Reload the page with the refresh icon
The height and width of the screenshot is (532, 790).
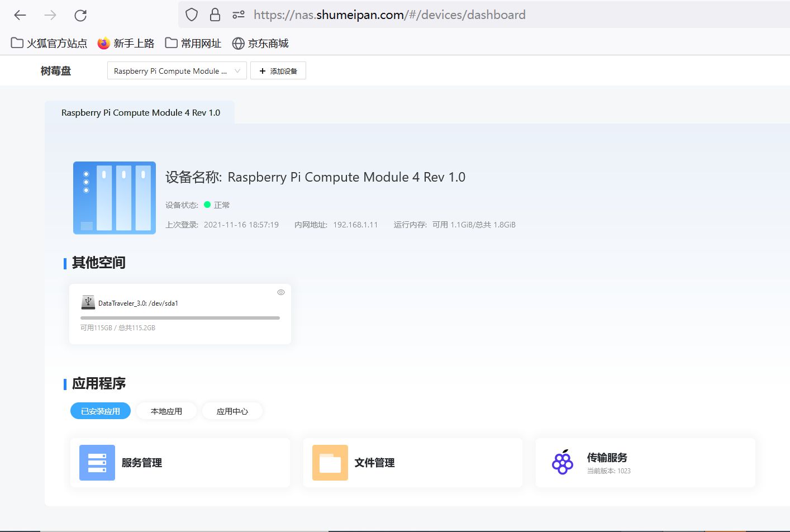[x=80, y=15]
